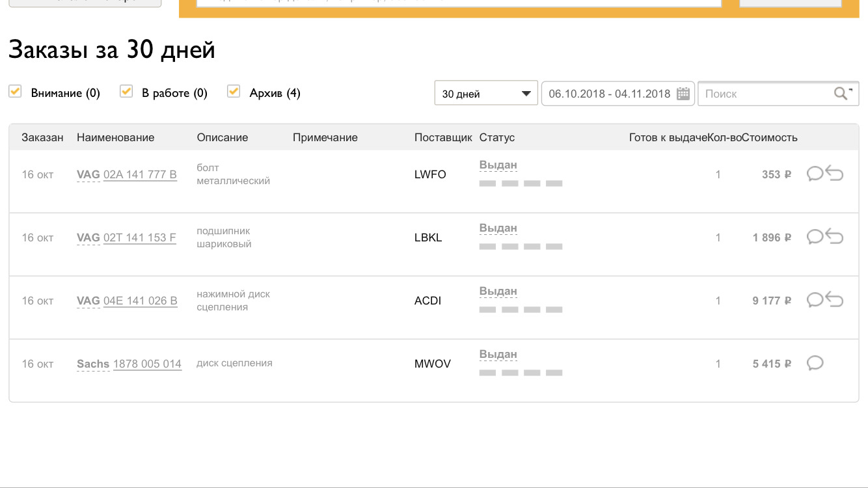Open the 30 дней period dropdown
868x488 pixels.
(x=486, y=93)
